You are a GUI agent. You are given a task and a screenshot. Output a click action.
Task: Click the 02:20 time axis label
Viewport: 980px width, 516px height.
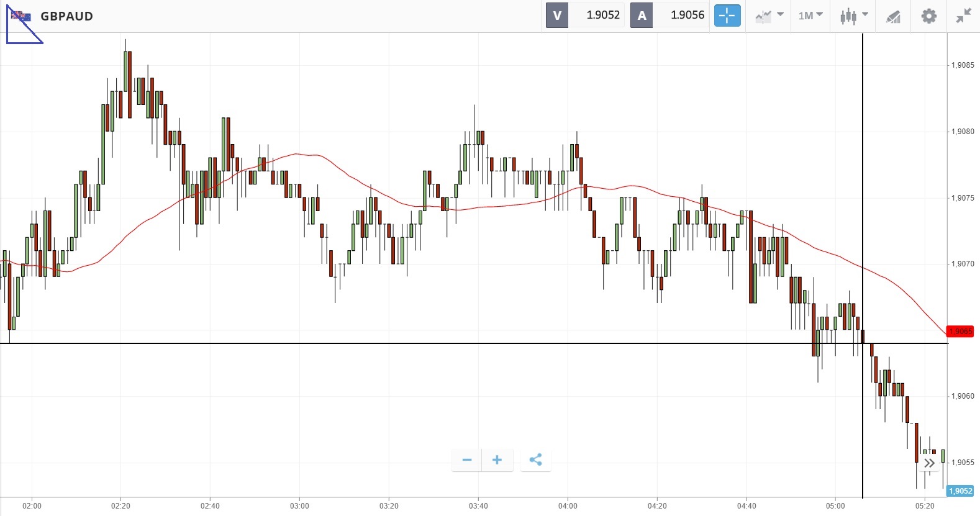(120, 506)
